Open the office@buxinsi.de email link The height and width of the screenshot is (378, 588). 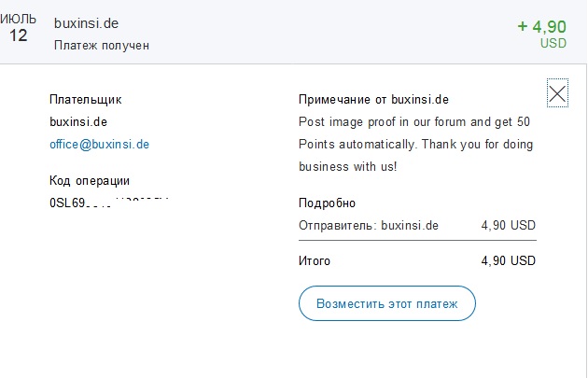coord(99,145)
